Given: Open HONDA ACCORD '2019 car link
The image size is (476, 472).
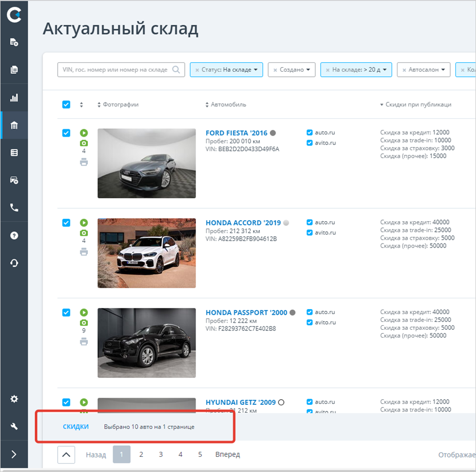Looking at the screenshot, I should (x=243, y=223).
